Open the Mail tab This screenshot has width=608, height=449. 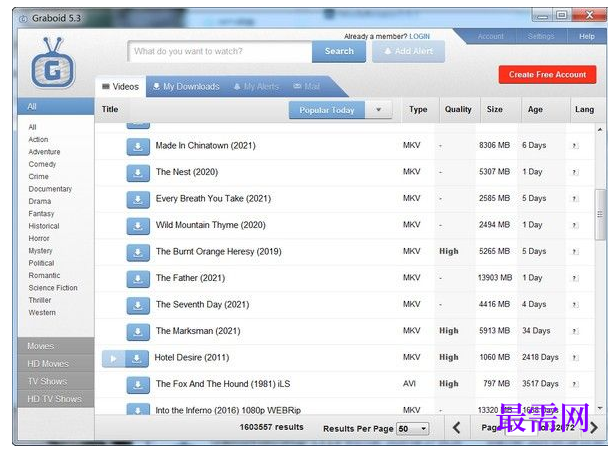(307, 86)
